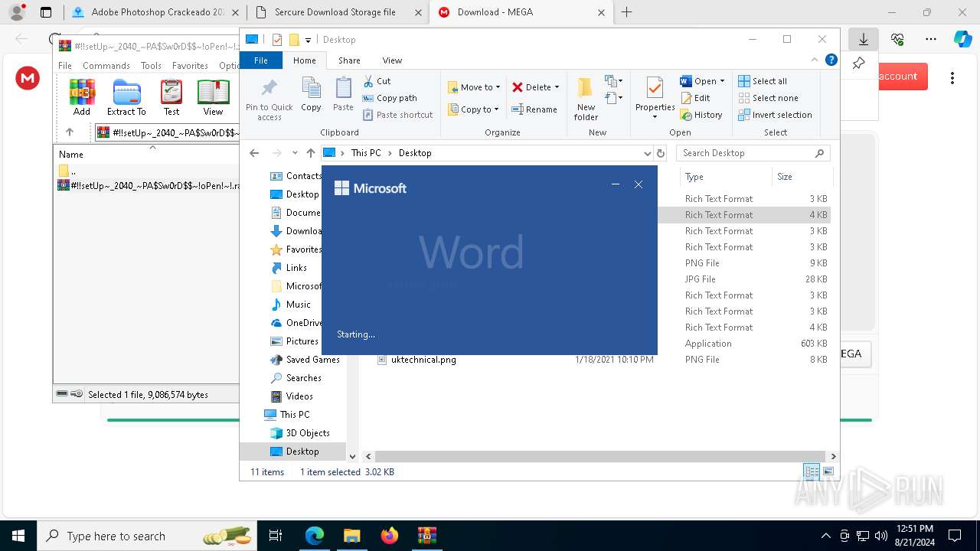980x551 pixels.
Task: Open a new browser tab
Action: coord(626,12)
